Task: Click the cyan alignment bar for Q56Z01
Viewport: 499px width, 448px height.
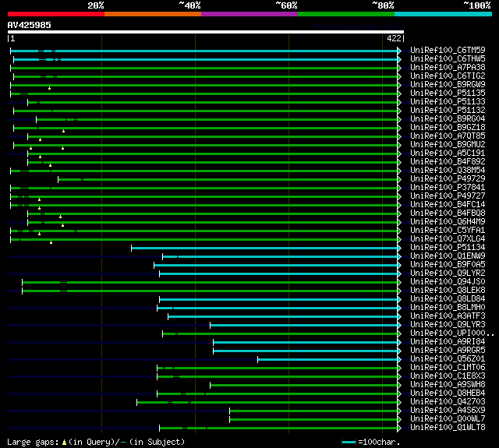Action: click(x=327, y=358)
